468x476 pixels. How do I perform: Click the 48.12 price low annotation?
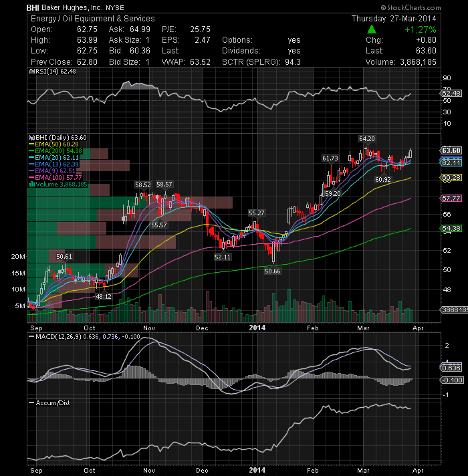pyautogui.click(x=104, y=296)
